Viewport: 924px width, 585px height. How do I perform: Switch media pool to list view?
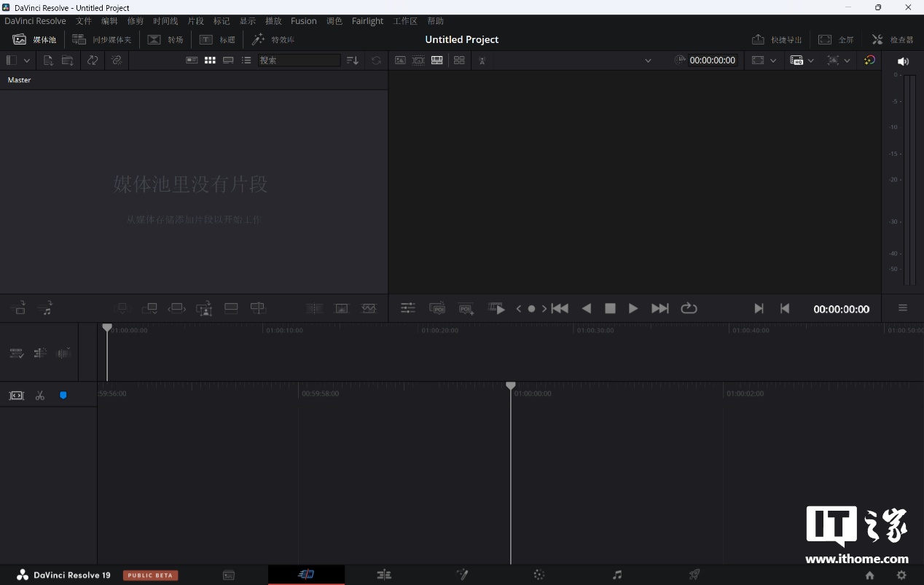tap(246, 60)
